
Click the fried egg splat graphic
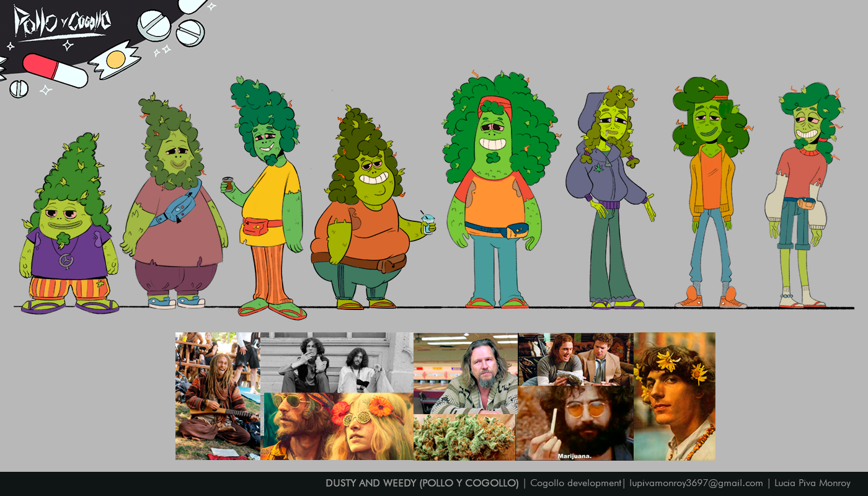(x=115, y=60)
